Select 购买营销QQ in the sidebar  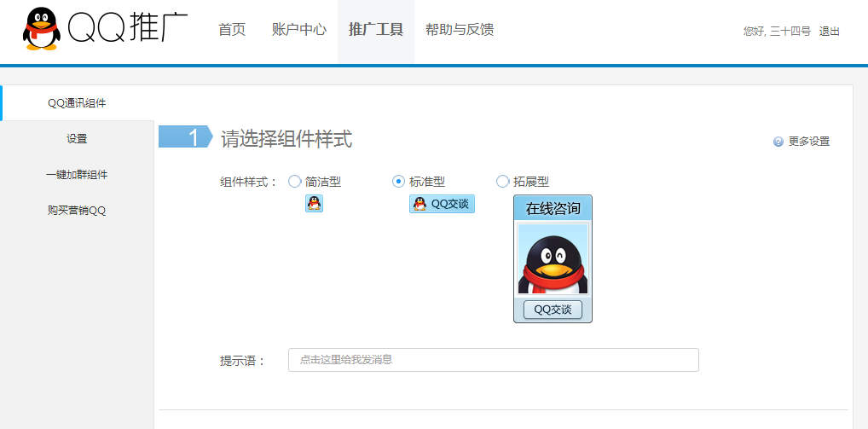77,211
